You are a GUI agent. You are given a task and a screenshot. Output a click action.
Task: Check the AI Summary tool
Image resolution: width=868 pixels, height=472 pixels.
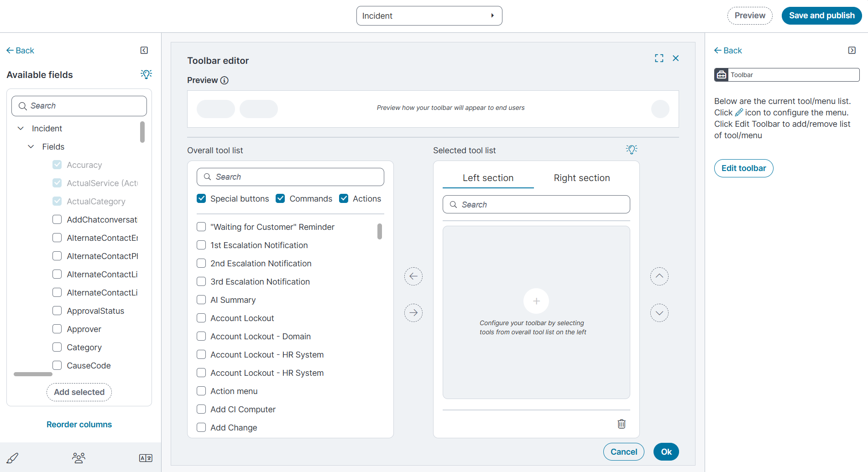[201, 300]
